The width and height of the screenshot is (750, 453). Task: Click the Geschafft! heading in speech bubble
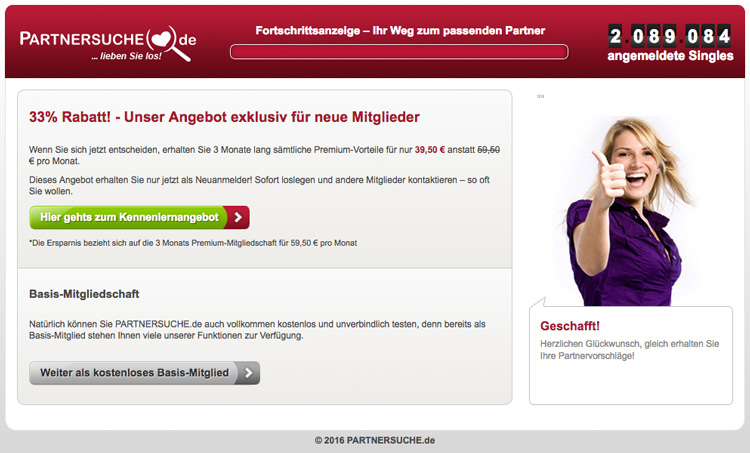pos(570,326)
